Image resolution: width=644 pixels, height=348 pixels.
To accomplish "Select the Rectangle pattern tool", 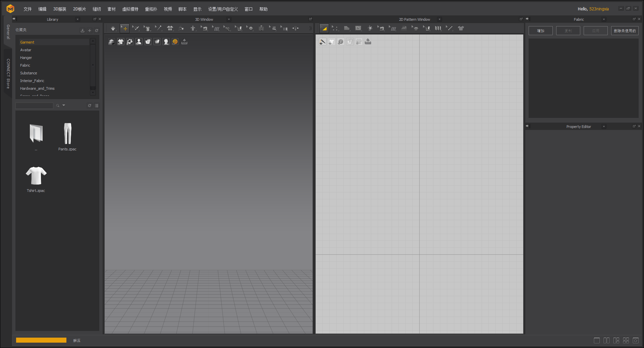I will point(358,28).
